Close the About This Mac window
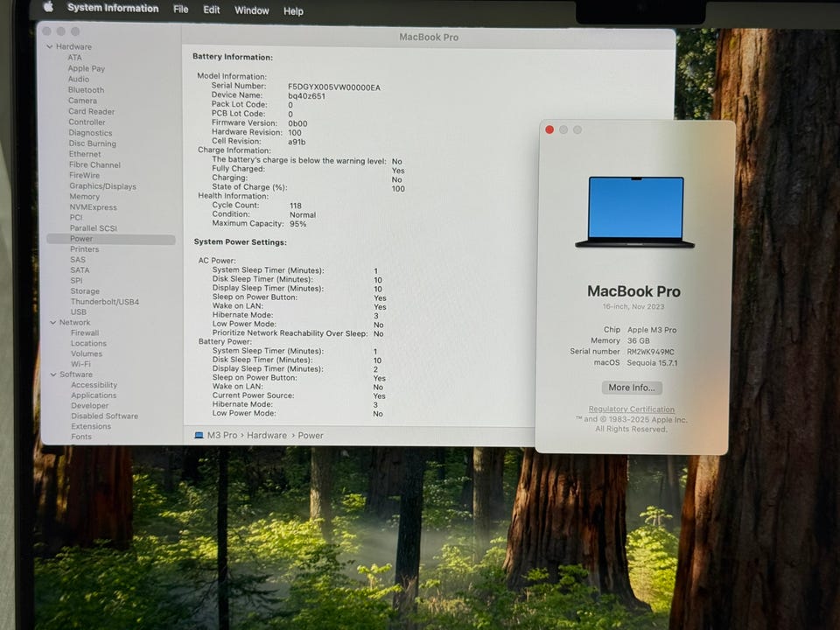The height and width of the screenshot is (630, 840). 549,129
